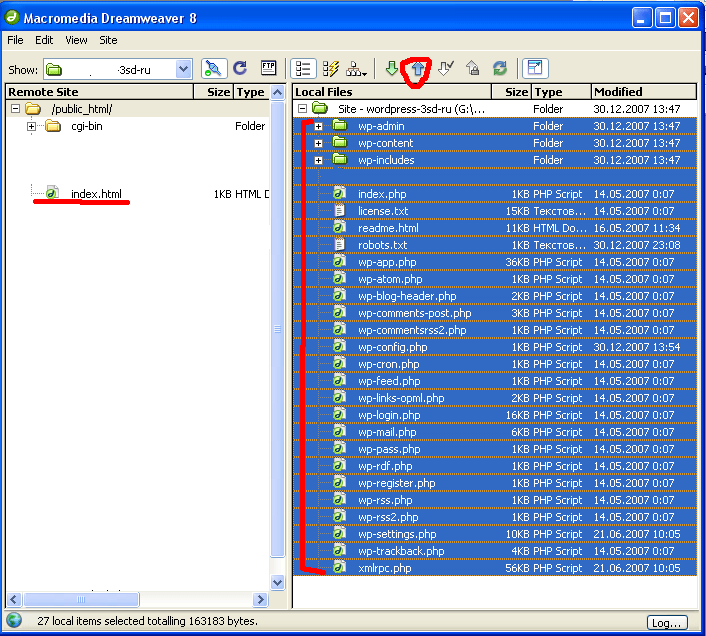
Task: Collapse the expanded files panel
Action: 535,69
